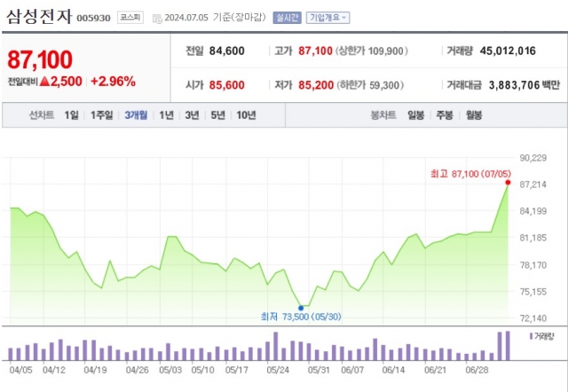Select the 1주일 line chart tab
This screenshot has width=568, height=392.
pyautogui.click(x=102, y=115)
